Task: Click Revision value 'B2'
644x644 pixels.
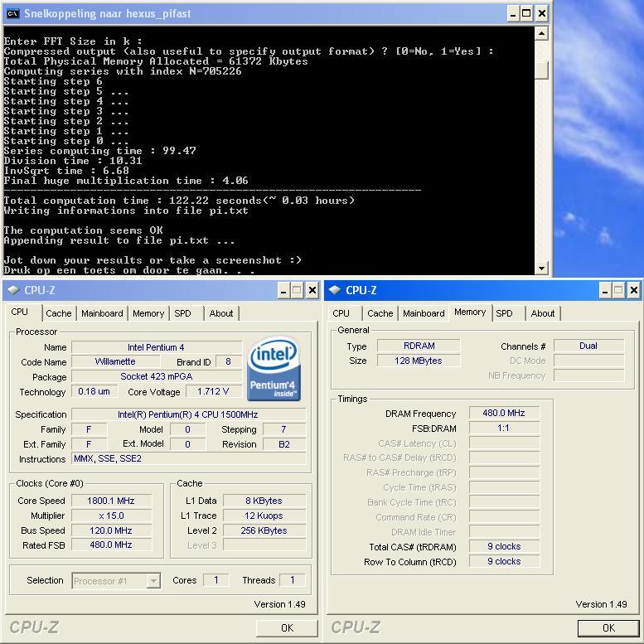Action: [x=284, y=444]
